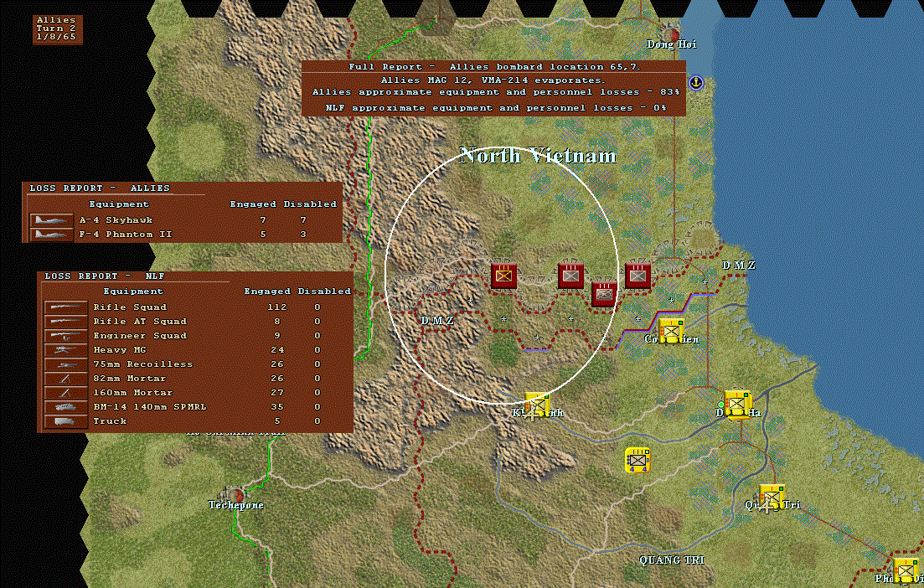The width and height of the screenshot is (924, 588).
Task: Click the NLF losses 0% line
Action: [496, 108]
